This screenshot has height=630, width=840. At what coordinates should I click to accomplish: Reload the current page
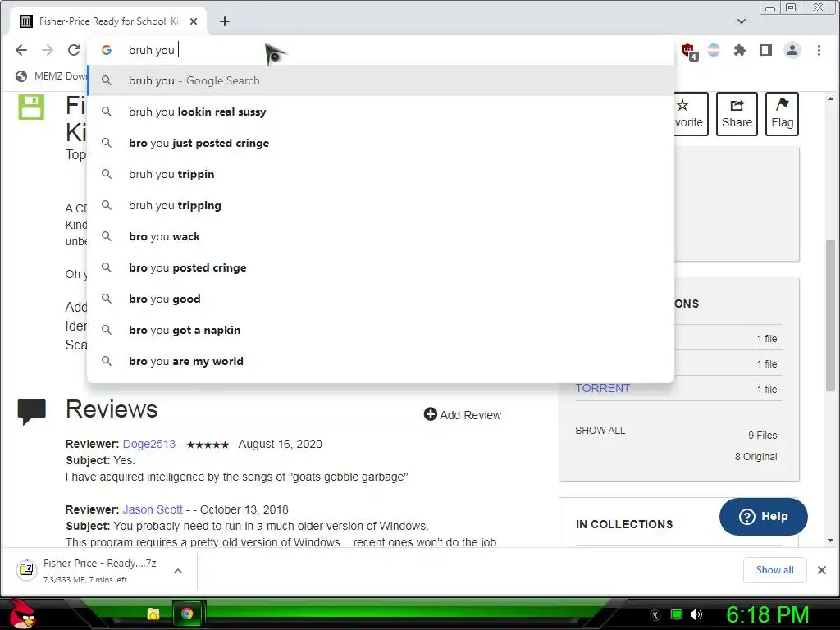[x=74, y=50]
